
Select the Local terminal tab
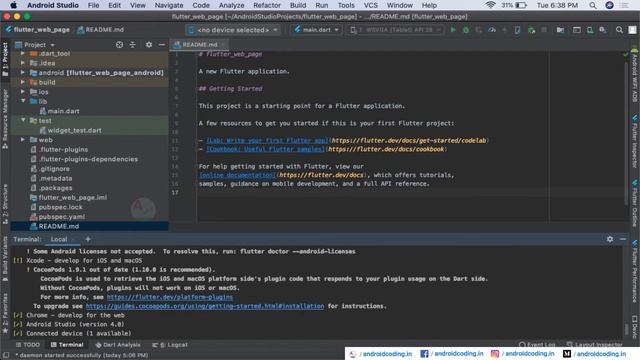tap(59, 239)
